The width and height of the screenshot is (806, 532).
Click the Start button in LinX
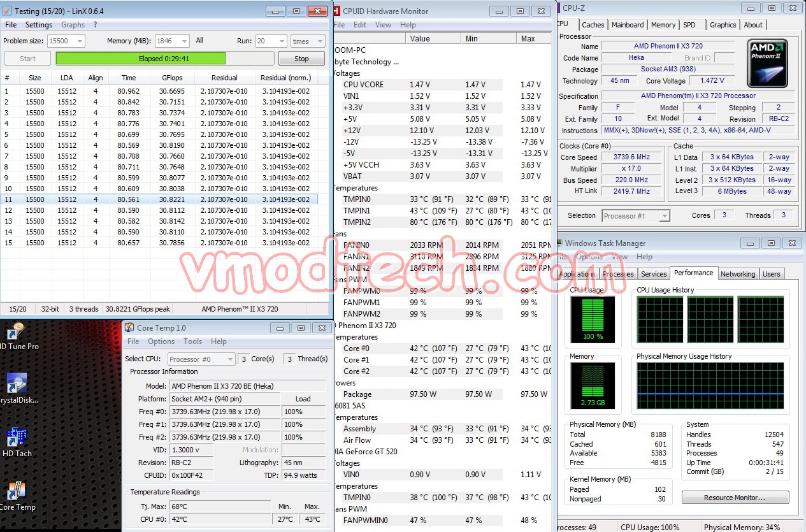click(27, 59)
